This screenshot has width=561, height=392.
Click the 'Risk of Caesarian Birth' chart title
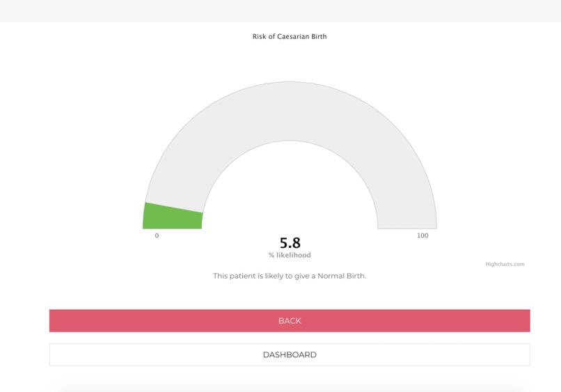click(x=290, y=36)
